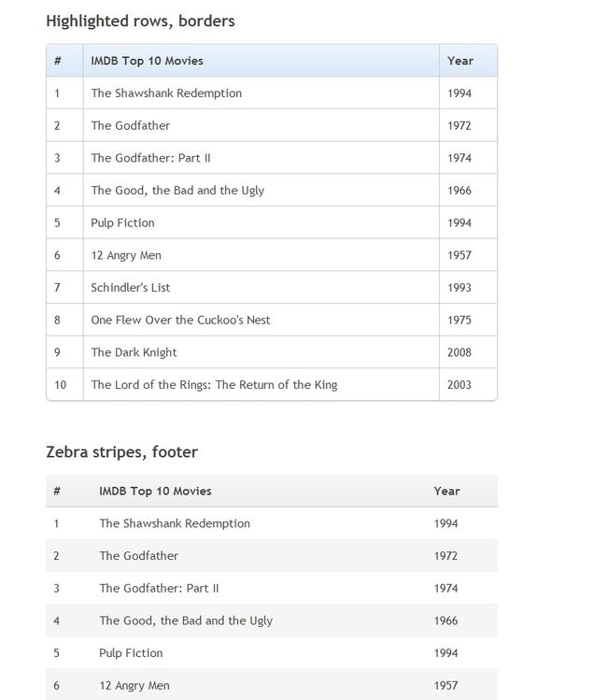Click the # header in the zebra table
The height and width of the screenshot is (700, 607).
(x=57, y=491)
